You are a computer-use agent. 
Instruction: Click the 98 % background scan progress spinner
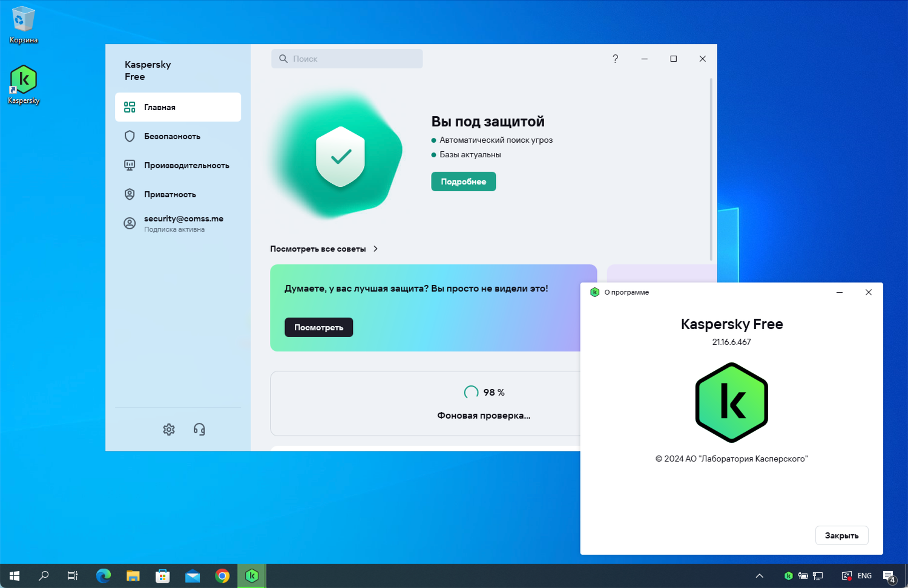pos(471,393)
